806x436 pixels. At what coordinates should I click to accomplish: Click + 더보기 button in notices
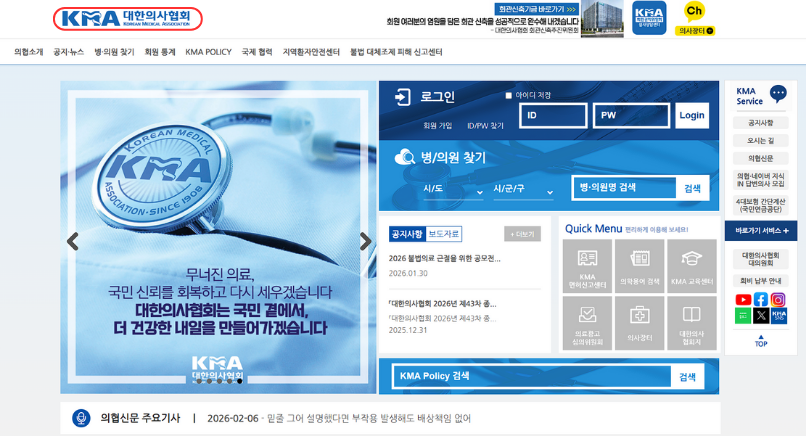pos(522,234)
